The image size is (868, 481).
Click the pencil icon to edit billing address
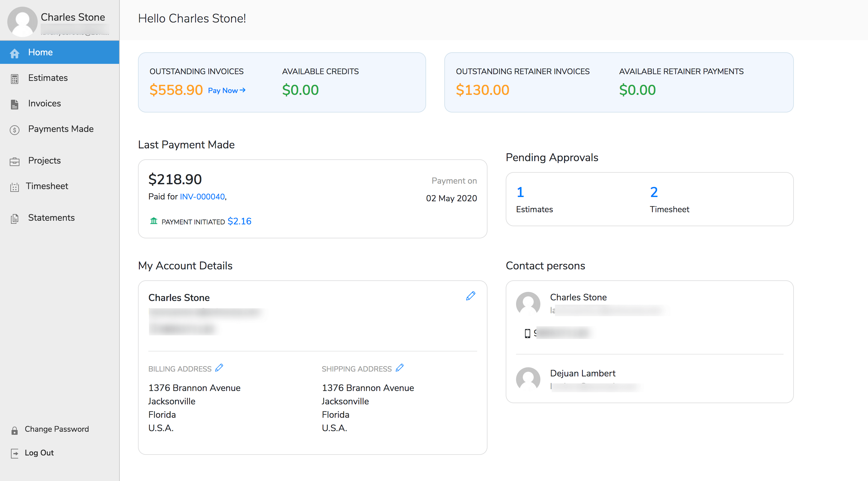pyautogui.click(x=219, y=368)
